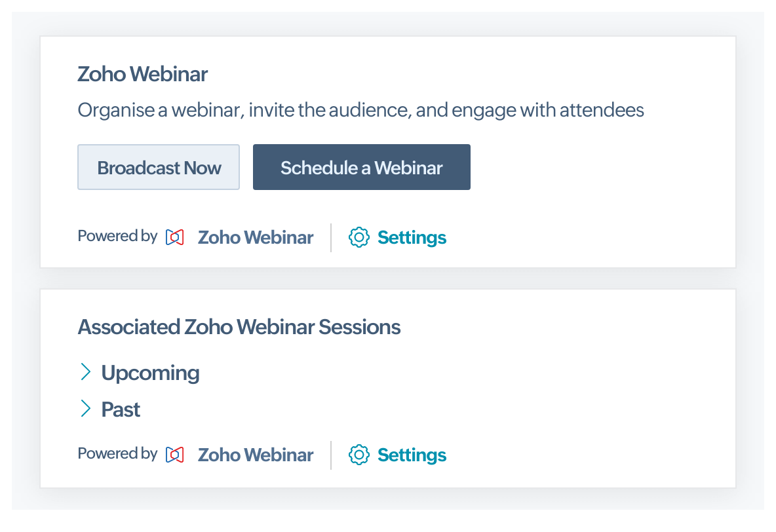Click the Upcoming label

tap(149, 372)
